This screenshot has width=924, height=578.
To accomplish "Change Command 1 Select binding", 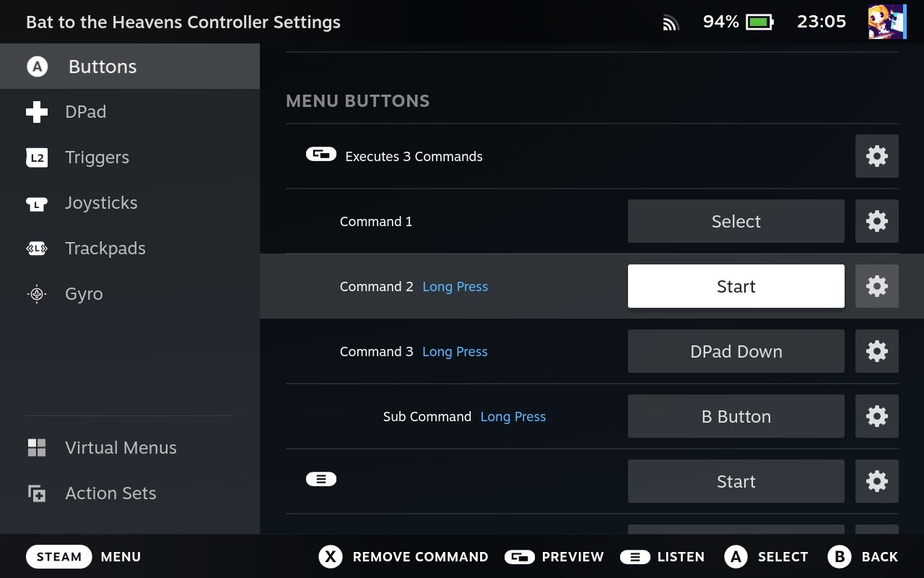I will [x=736, y=221].
